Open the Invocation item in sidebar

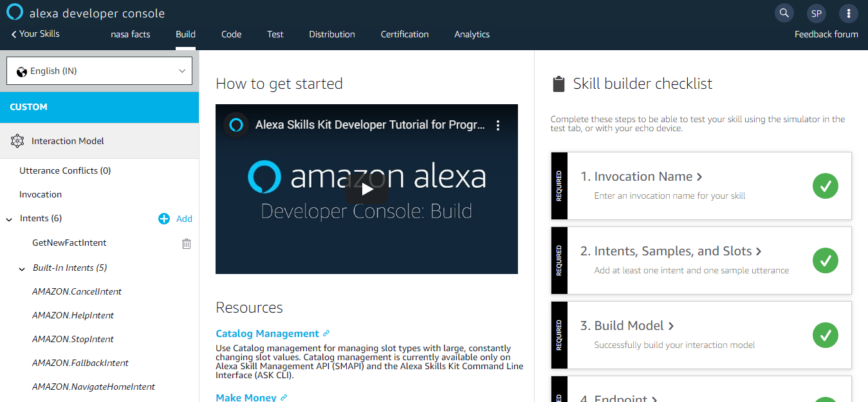[x=41, y=194]
